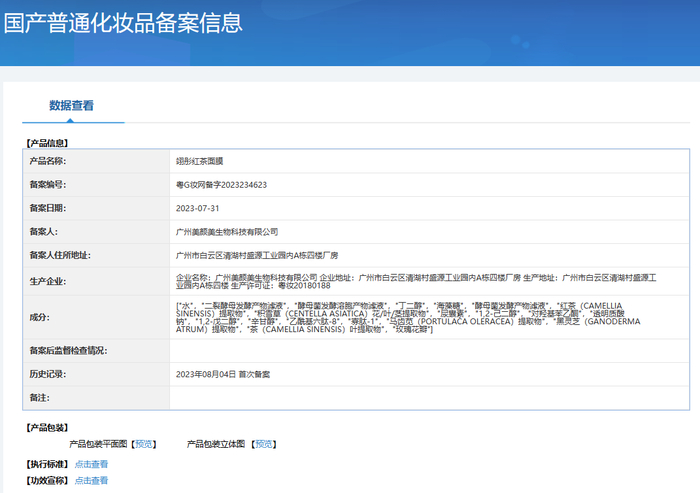Click the 【产品包装】 section heading
Viewport: 700px width, 493px height.
pyautogui.click(x=47, y=428)
